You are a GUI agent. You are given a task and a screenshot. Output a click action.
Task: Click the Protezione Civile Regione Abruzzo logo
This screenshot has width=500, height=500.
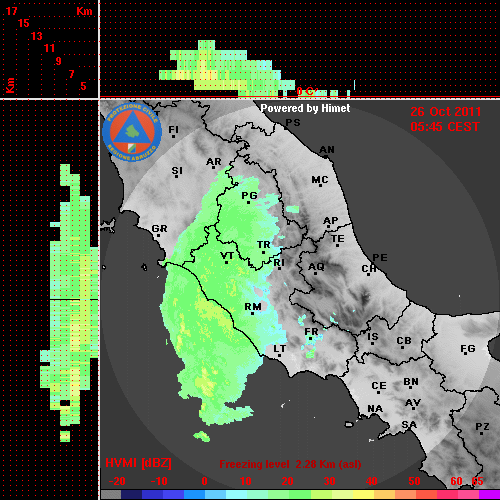click(x=132, y=133)
